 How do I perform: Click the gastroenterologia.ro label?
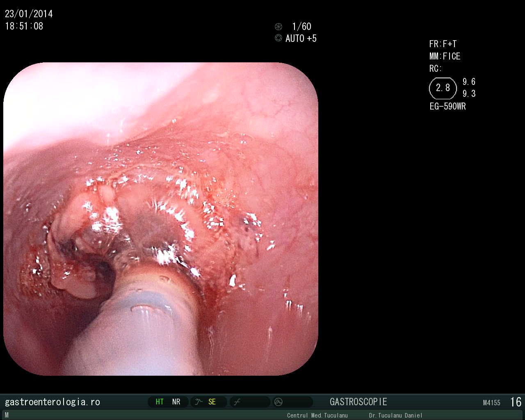click(52, 402)
